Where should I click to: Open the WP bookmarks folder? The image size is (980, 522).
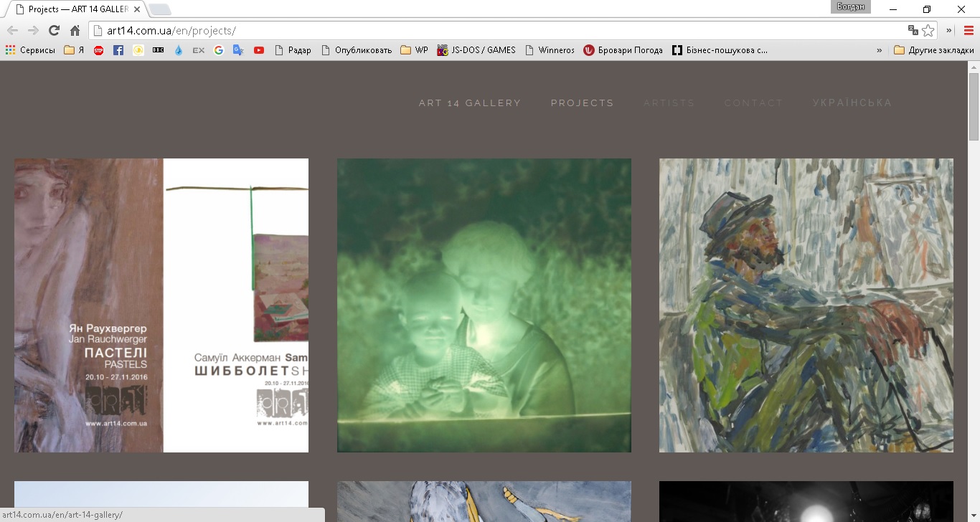414,50
